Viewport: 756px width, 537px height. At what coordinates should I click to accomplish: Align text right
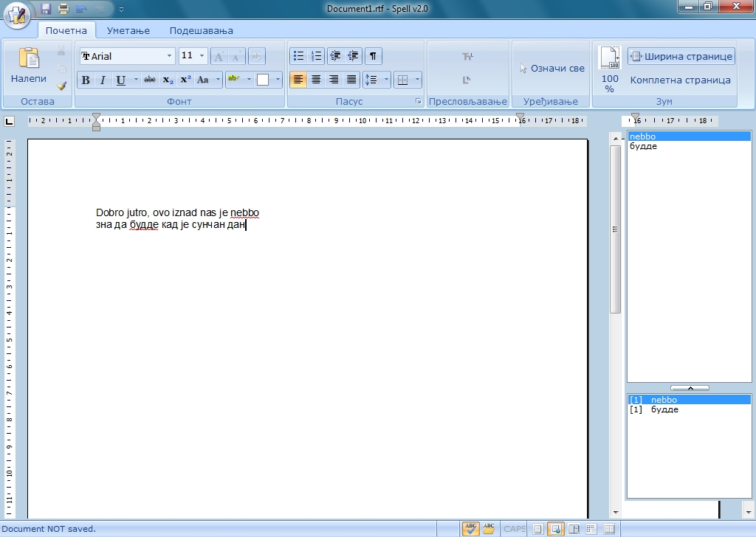tap(334, 80)
